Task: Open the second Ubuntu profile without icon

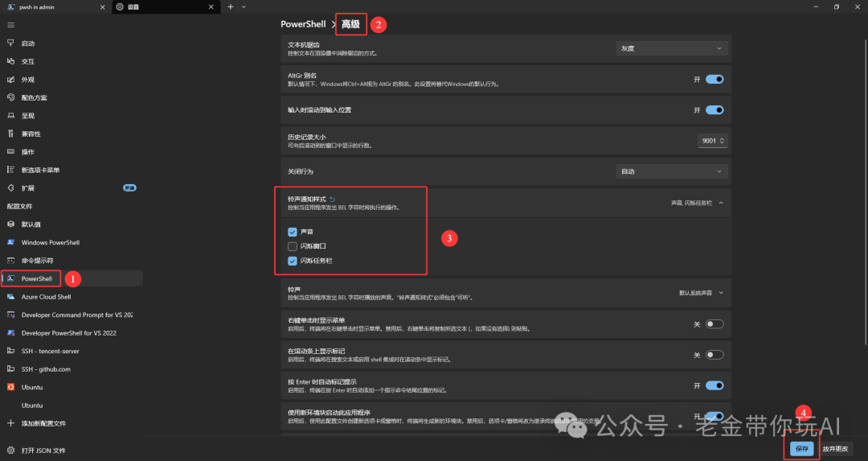Action: [72, 405]
